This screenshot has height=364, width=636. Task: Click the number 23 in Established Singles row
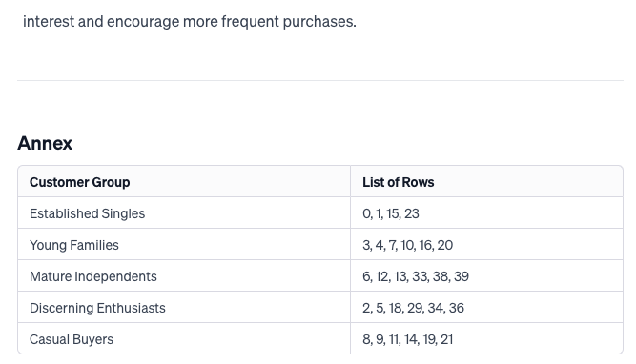click(x=412, y=213)
